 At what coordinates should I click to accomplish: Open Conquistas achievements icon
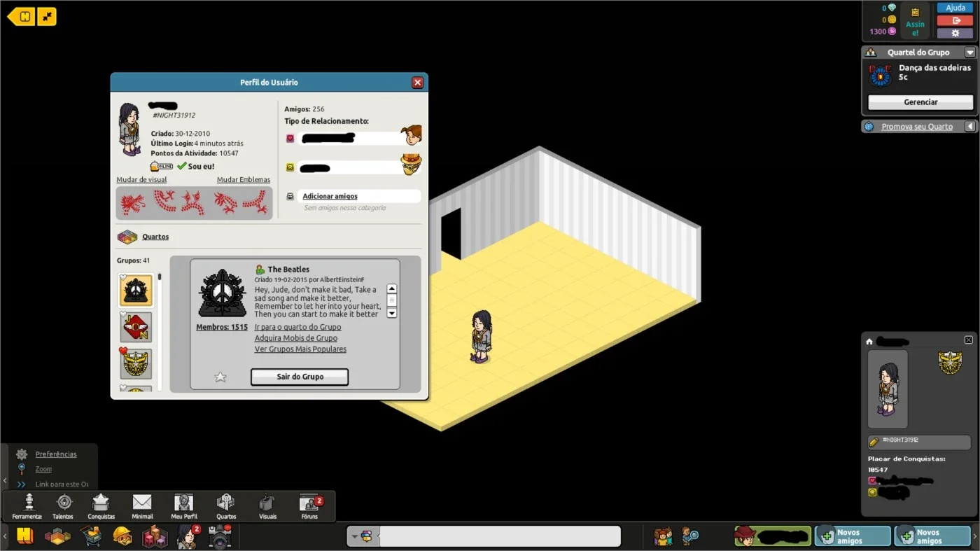click(101, 502)
